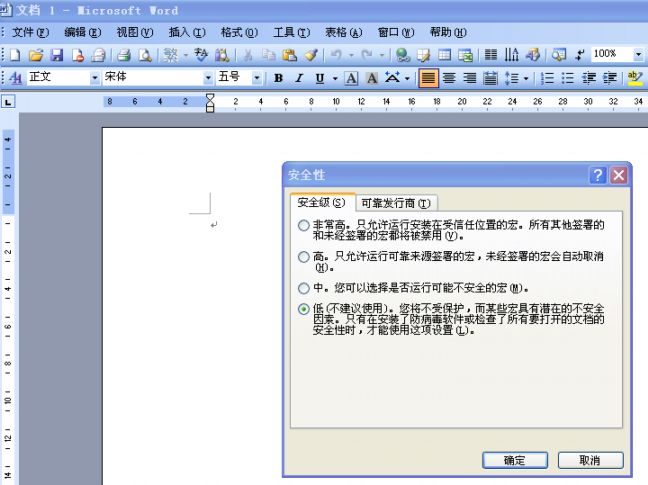
Task: Open the font size dropdown showing 五号
Action: (x=257, y=78)
